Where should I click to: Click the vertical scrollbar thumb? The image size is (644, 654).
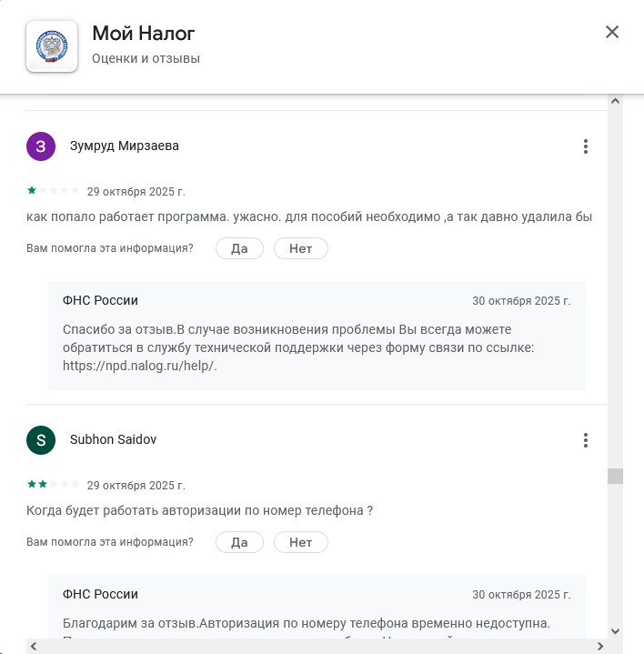(616, 476)
